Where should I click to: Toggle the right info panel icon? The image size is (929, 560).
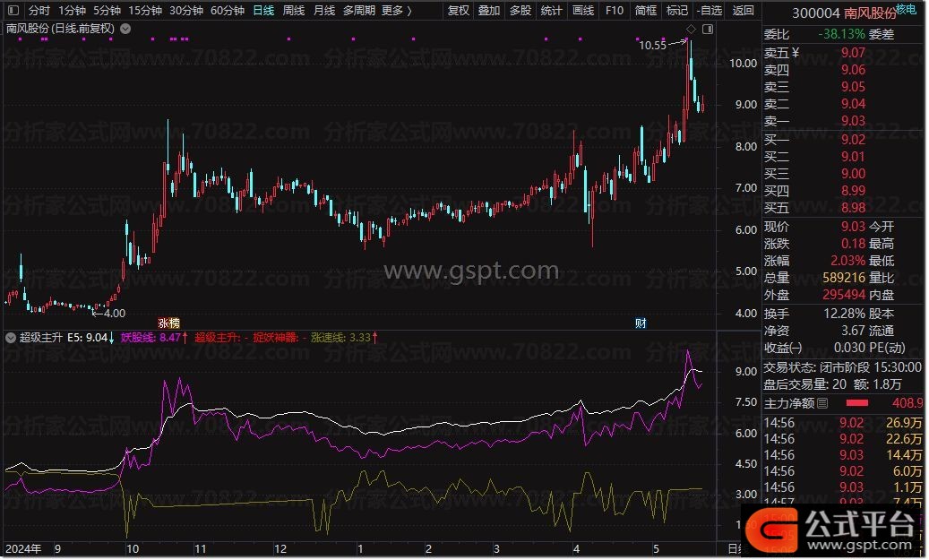708,29
